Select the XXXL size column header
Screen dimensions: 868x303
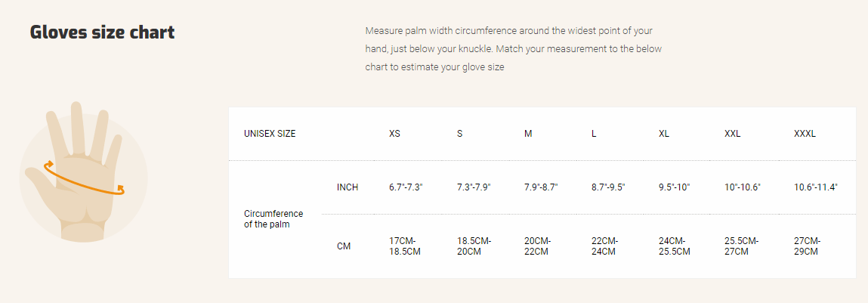pyautogui.click(x=805, y=134)
